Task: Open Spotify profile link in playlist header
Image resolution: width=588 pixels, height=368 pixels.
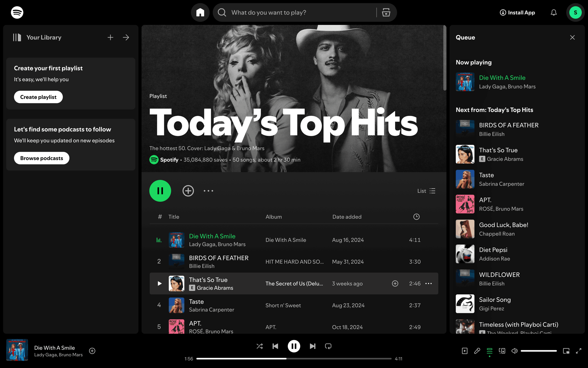Action: pos(169,160)
